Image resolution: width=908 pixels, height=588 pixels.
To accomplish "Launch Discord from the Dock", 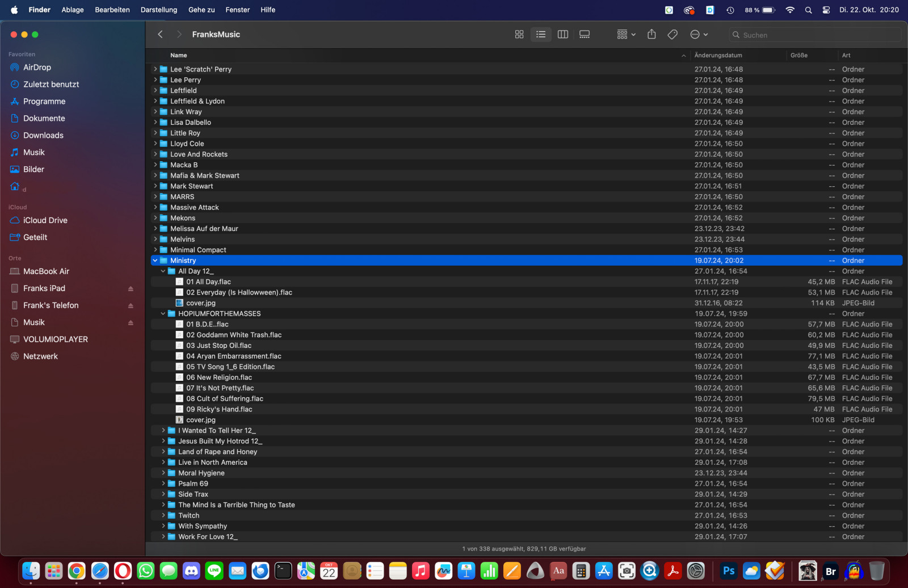I will (x=191, y=571).
